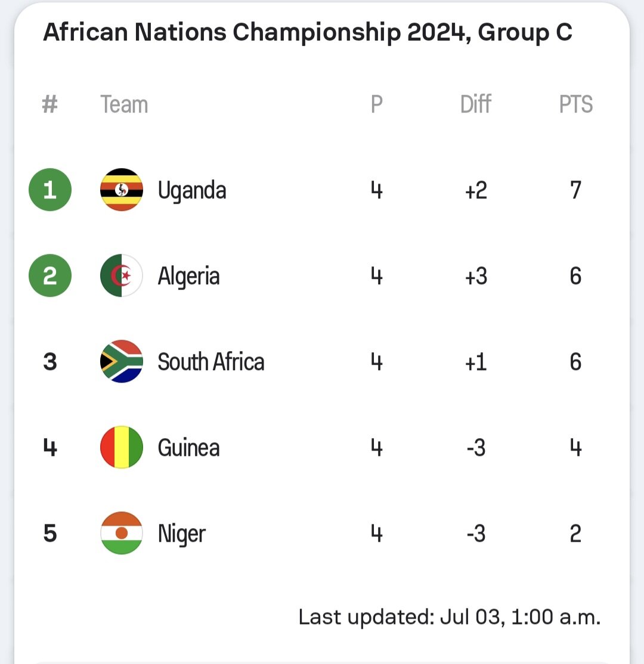Click the Algeria flag icon
Screen dimensions: 644x664
point(122,276)
